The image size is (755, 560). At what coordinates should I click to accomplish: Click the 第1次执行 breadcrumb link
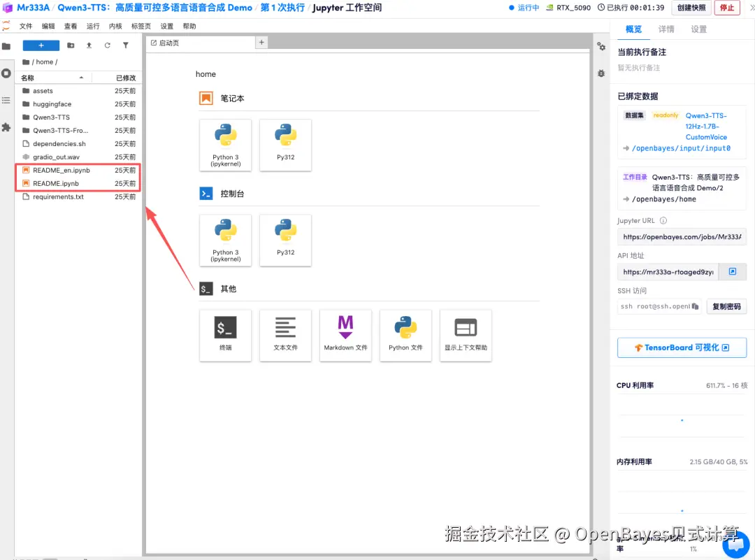click(282, 8)
